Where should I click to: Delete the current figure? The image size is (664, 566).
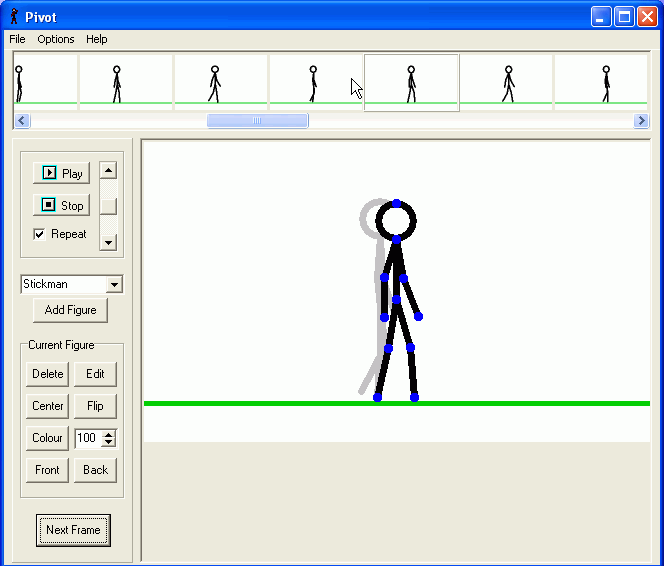click(x=47, y=374)
